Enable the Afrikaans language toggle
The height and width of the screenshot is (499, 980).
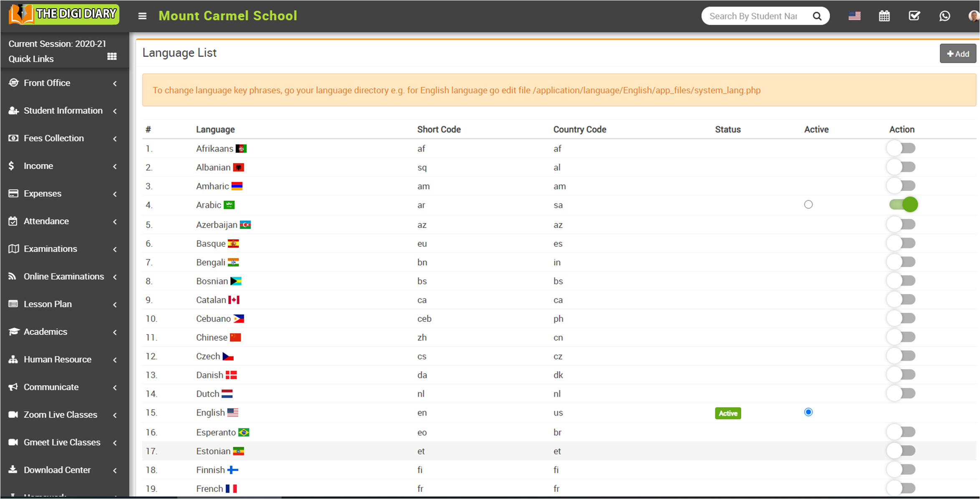pos(902,148)
